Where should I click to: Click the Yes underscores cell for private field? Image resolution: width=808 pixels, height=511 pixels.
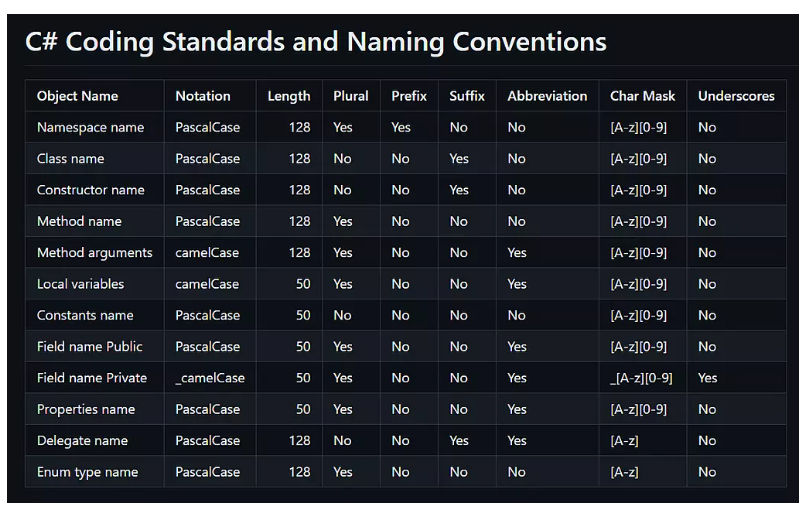708,378
